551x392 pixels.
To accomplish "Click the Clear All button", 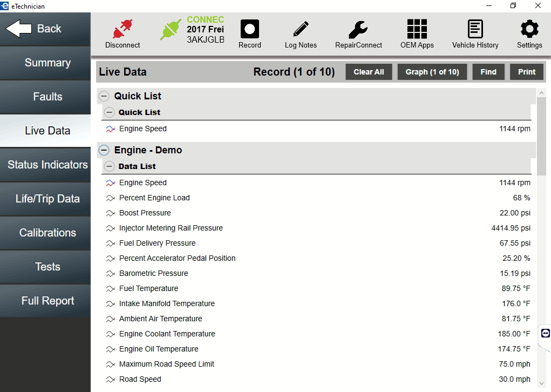I will (369, 71).
